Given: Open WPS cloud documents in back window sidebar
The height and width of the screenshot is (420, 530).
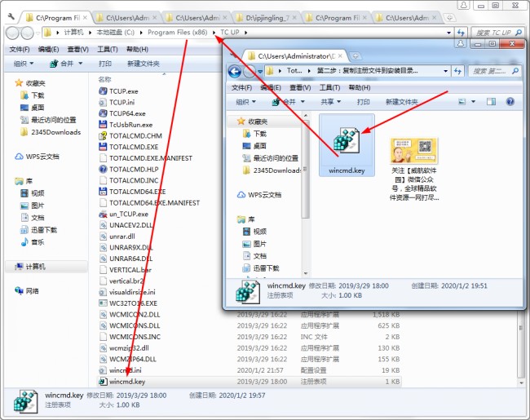Looking at the screenshot, I should (x=38, y=157).
